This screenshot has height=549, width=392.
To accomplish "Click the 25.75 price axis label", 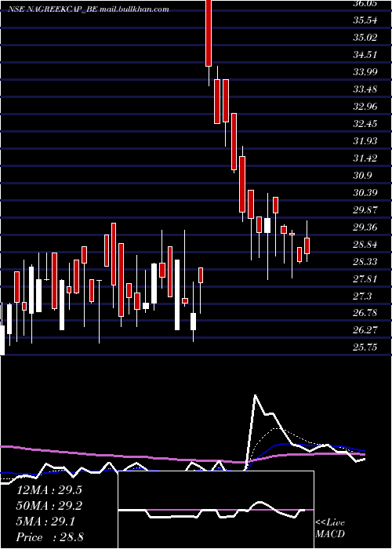I will coord(365,347).
